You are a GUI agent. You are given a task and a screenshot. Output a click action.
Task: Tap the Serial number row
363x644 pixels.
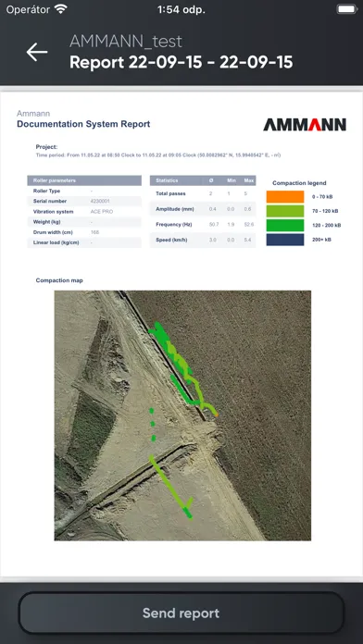coord(84,202)
